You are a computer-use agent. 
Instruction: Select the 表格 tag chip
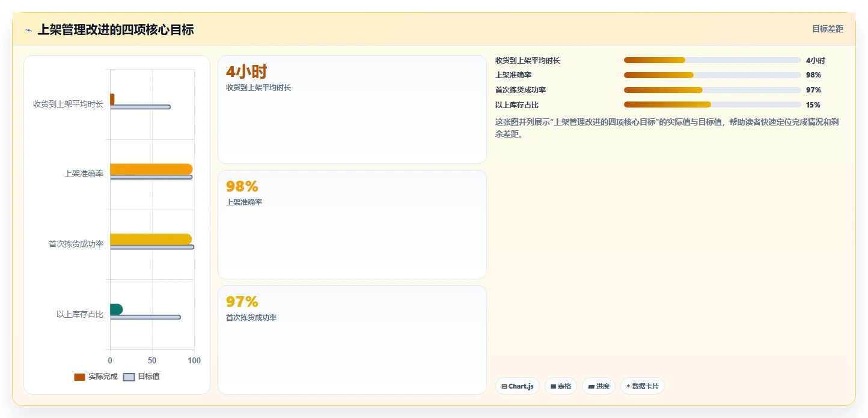coord(561,386)
